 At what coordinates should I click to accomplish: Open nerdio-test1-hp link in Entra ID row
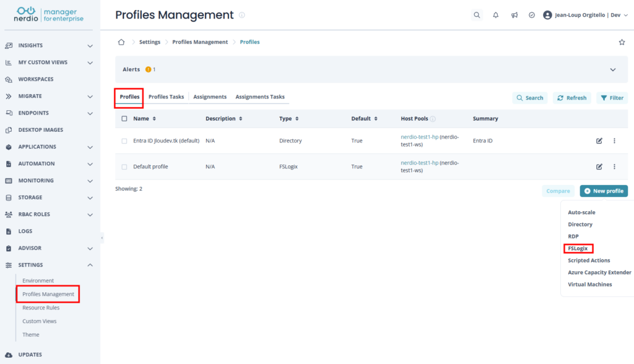click(x=419, y=137)
